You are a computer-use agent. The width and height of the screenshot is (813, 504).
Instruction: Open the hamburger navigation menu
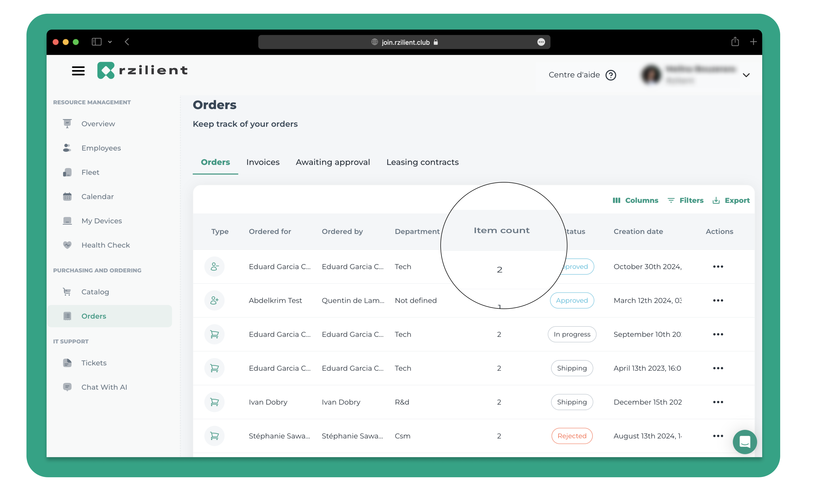click(x=78, y=71)
